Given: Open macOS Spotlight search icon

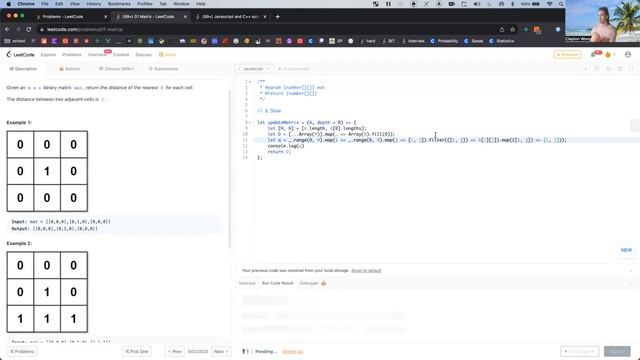Looking at the screenshot, I should click(x=561, y=4).
